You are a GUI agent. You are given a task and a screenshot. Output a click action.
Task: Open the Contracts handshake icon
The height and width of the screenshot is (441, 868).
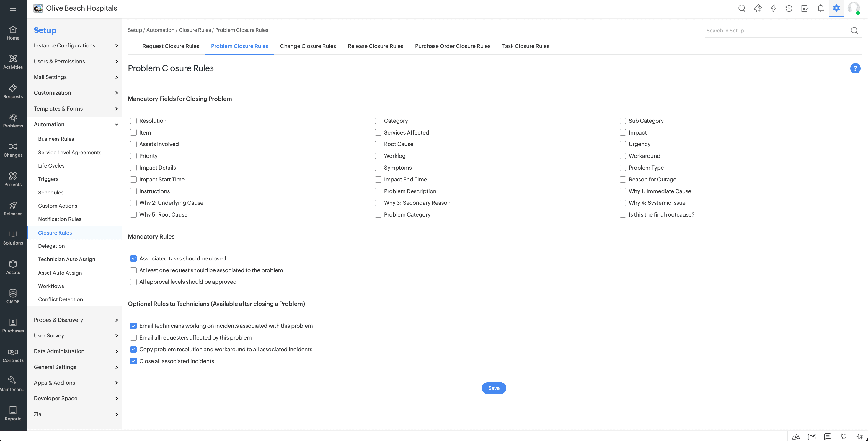pos(13,355)
